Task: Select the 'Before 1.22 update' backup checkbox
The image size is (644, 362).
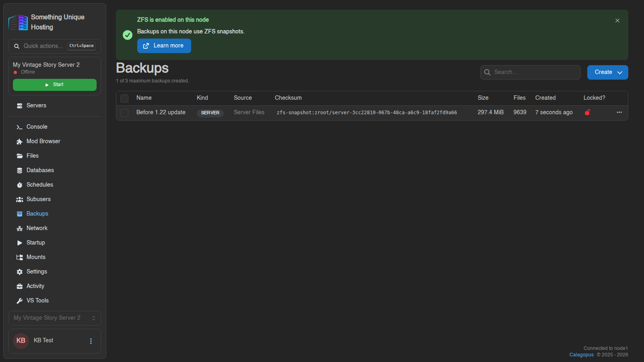Action: 124,113
